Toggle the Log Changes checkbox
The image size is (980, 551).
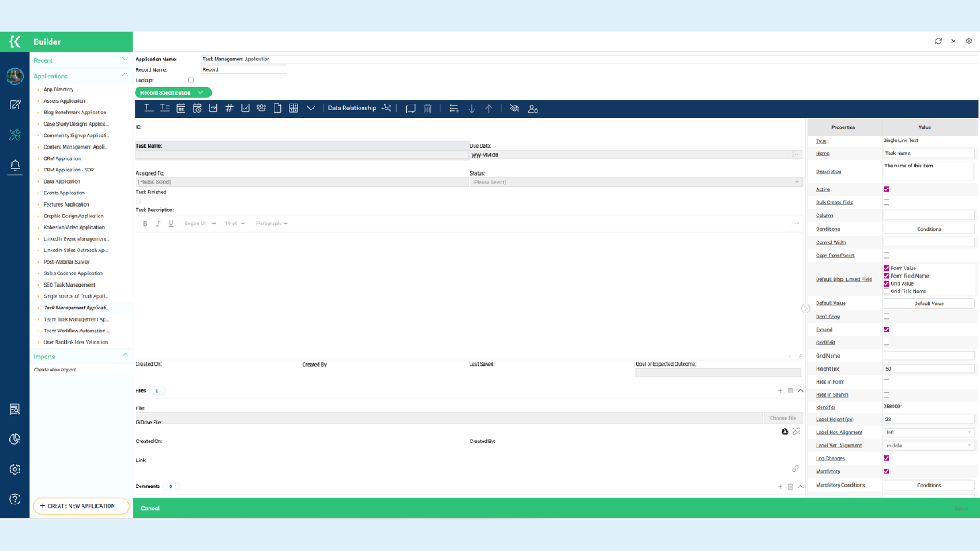pyautogui.click(x=887, y=459)
